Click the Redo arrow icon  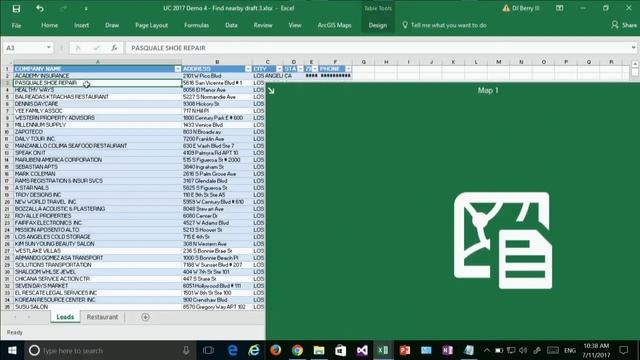(x=63, y=8)
